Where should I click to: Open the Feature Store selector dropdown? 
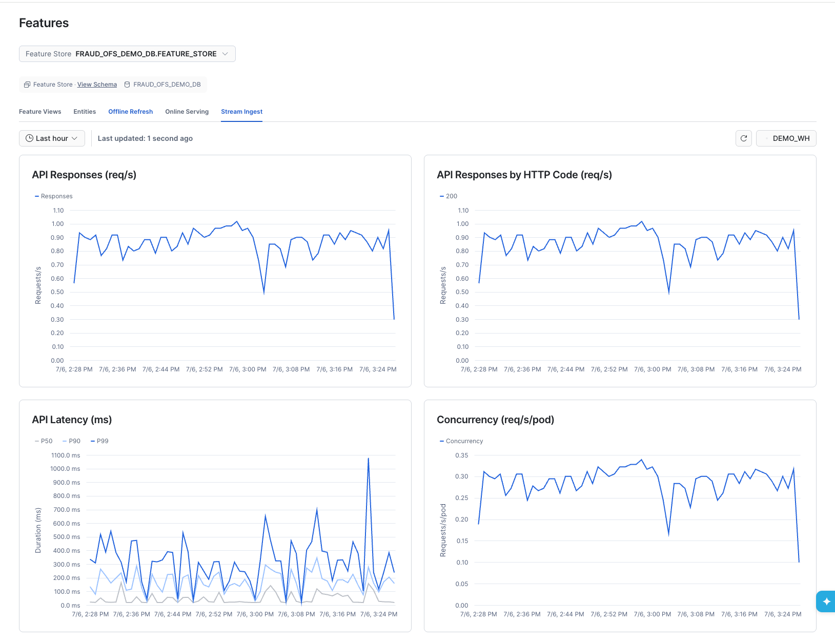click(127, 54)
